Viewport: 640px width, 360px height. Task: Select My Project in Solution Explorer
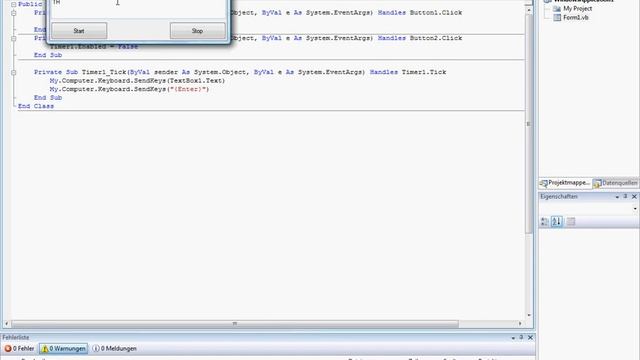click(578, 9)
